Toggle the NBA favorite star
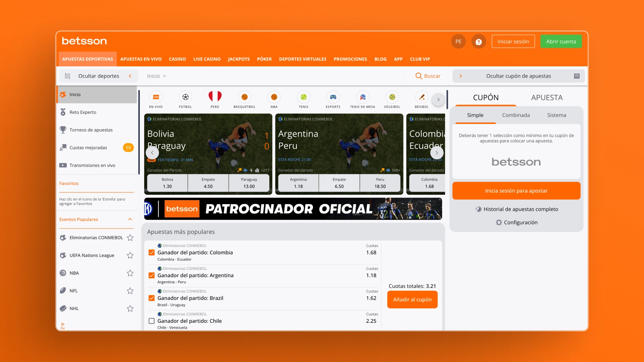The height and width of the screenshot is (362, 644). click(x=130, y=273)
